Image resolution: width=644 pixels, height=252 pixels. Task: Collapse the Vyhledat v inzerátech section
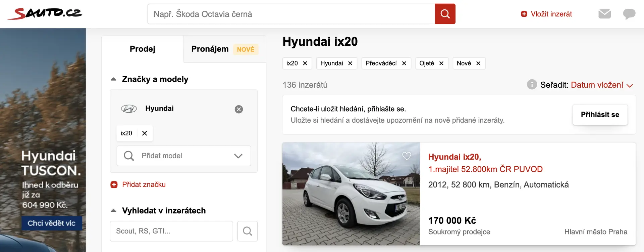(113, 211)
